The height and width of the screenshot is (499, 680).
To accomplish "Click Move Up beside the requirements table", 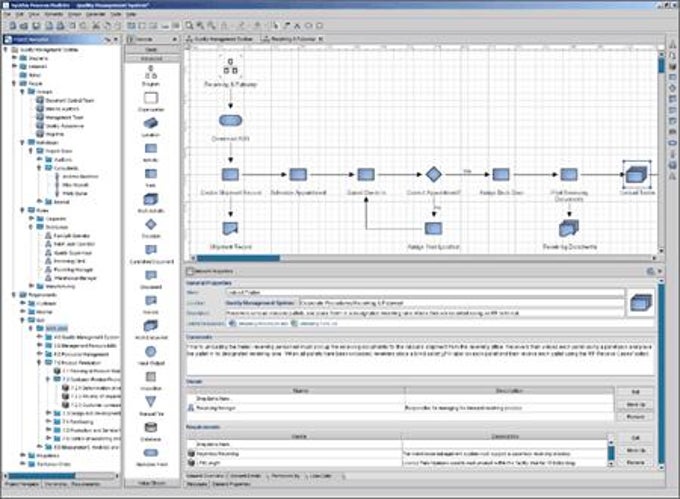I will click(635, 450).
